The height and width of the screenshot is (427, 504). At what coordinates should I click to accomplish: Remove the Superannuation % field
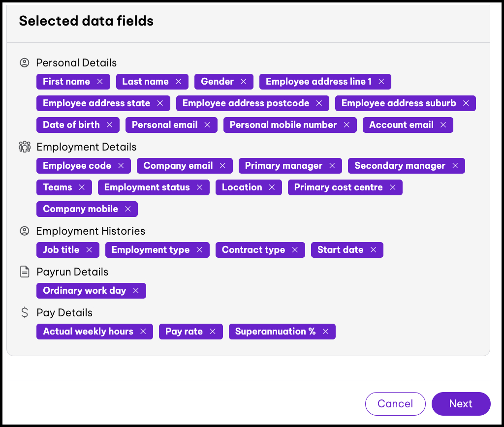325,332
